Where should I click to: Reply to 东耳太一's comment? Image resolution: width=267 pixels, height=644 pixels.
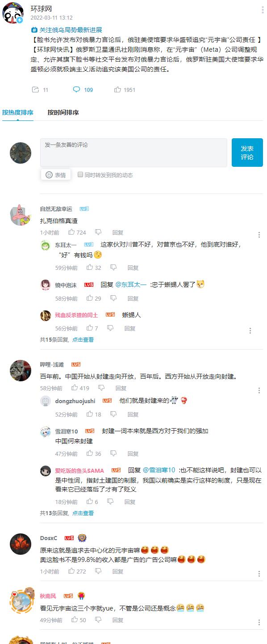[x=133, y=268]
